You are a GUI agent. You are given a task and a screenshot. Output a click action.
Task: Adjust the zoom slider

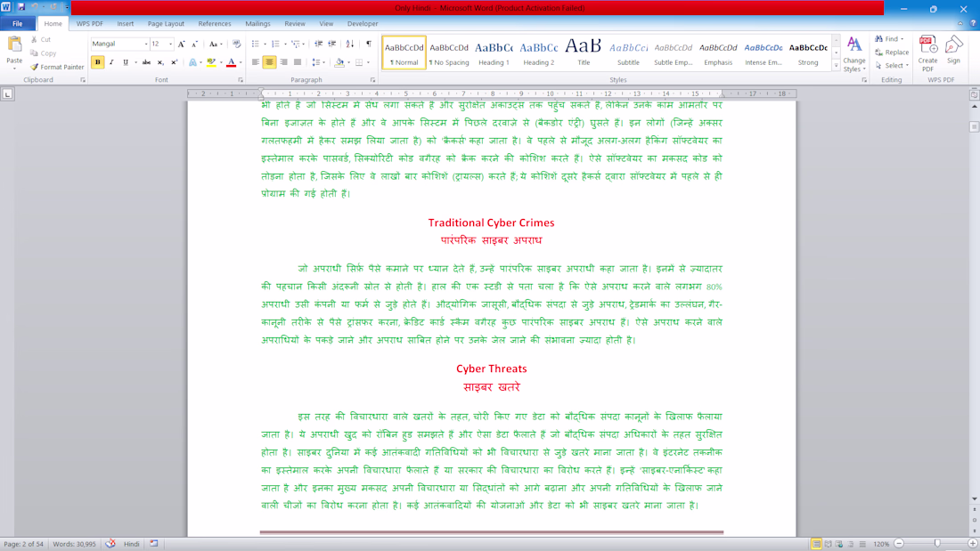[937, 544]
